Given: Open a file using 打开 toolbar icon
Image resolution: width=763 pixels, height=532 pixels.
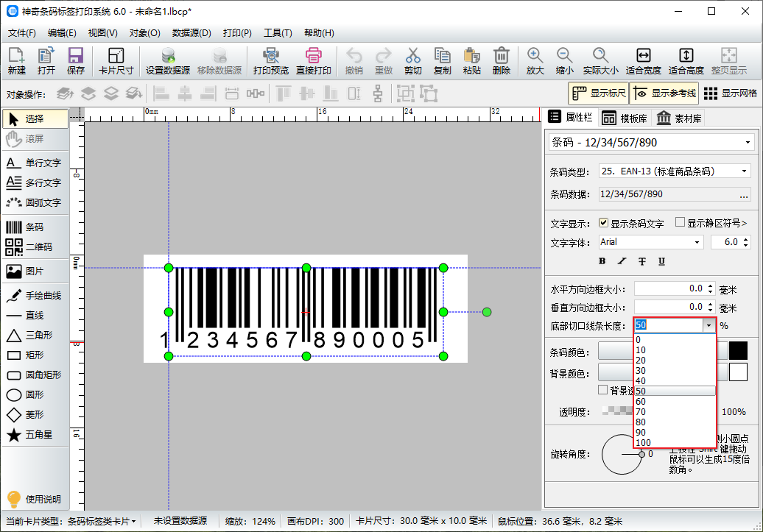Looking at the screenshot, I should pos(46,61).
